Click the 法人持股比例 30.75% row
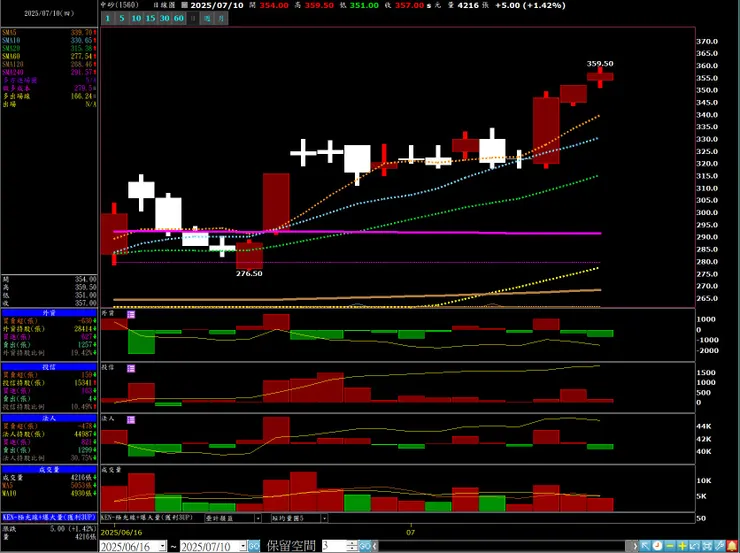This screenshot has width=740, height=553. 49,458
